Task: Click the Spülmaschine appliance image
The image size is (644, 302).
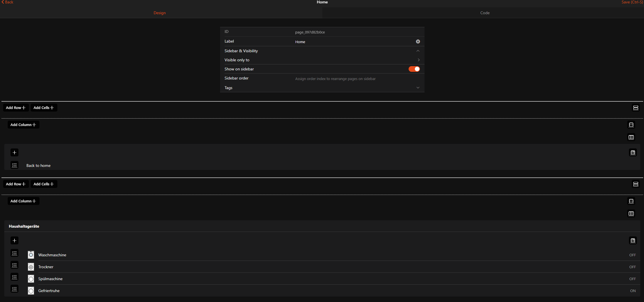Action: pos(31,279)
